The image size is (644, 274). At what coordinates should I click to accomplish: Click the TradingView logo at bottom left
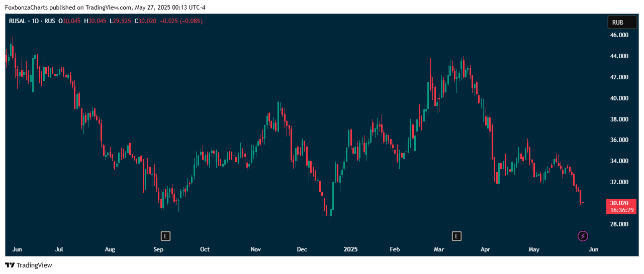tap(29, 265)
